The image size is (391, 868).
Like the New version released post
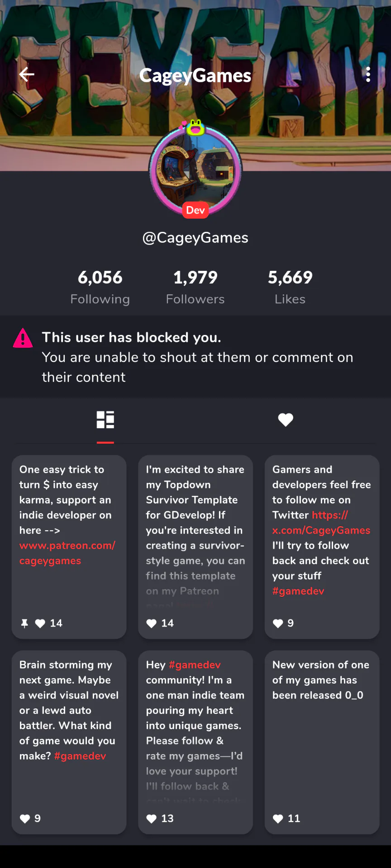pos(278,819)
